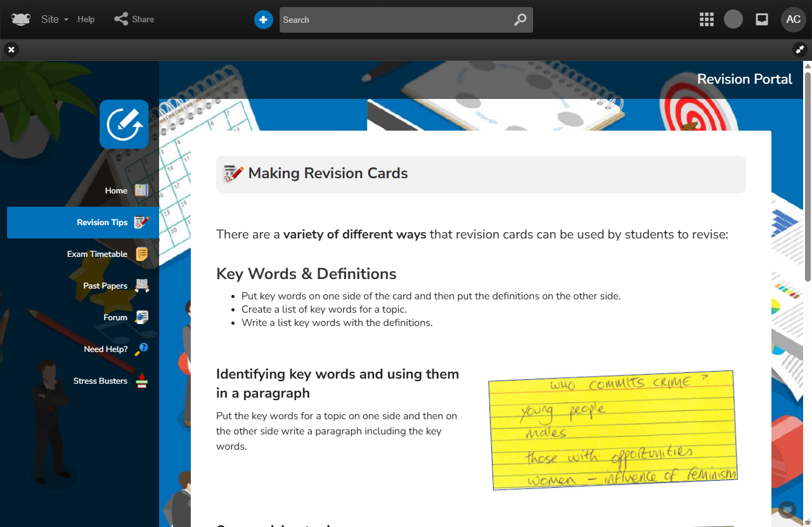Click the Past Papers icon
The height and width of the screenshot is (527, 812).
click(142, 285)
